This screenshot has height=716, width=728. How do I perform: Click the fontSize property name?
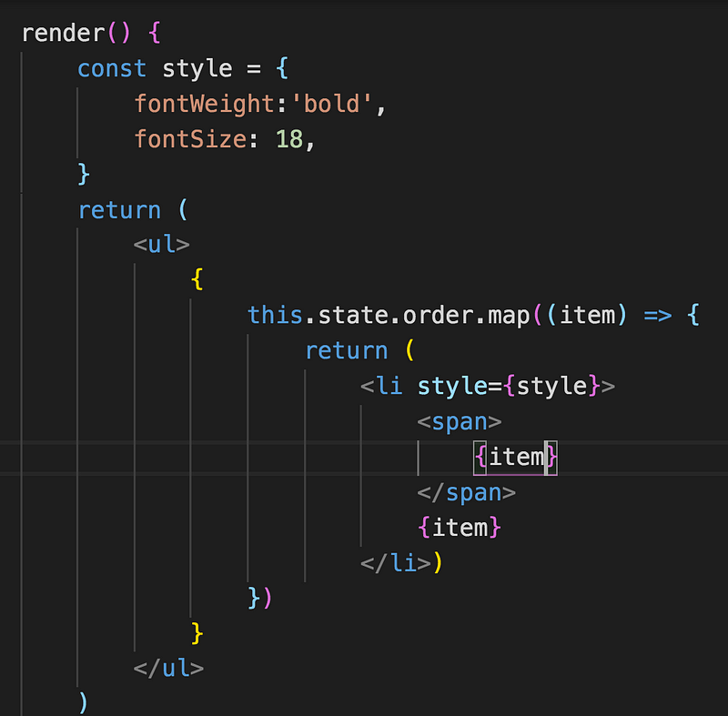(x=190, y=139)
